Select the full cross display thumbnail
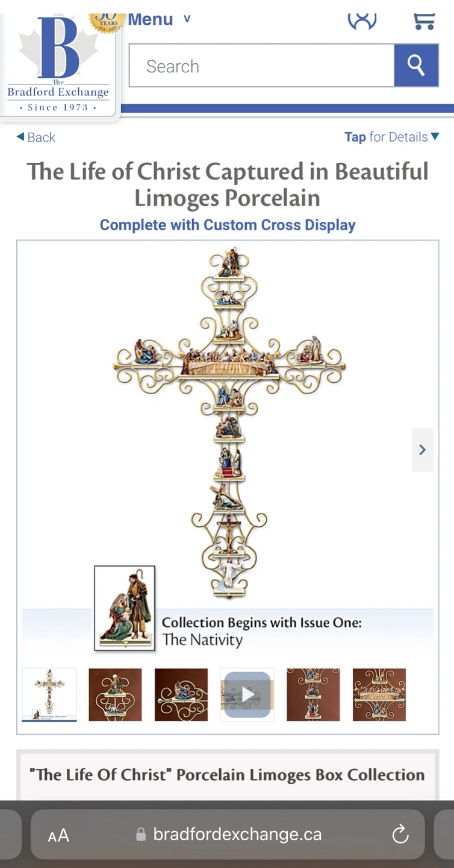The height and width of the screenshot is (868, 454). tap(49, 694)
